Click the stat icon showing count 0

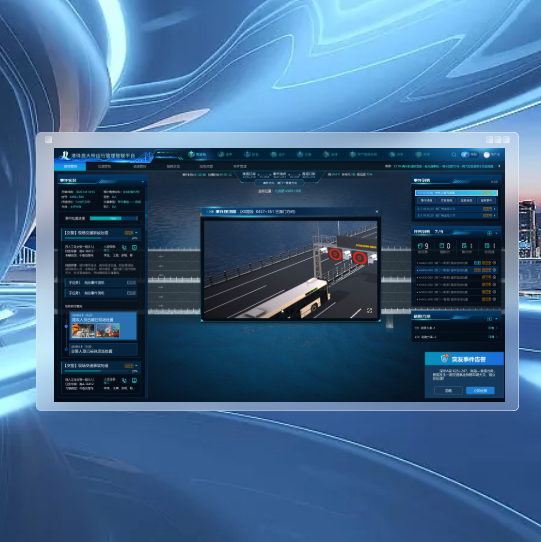tap(441, 246)
